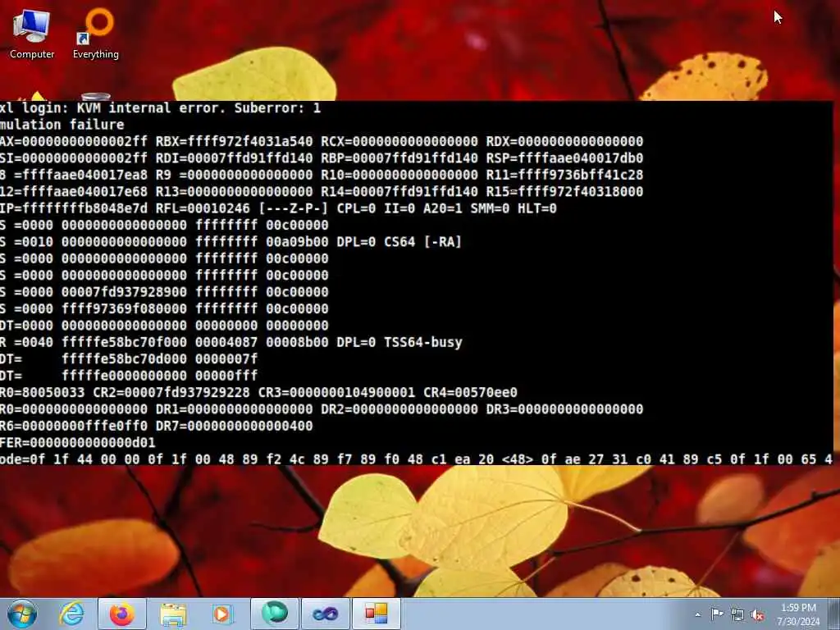Open the network status tray icon
Viewport: 840px width, 630px height.
737,614
